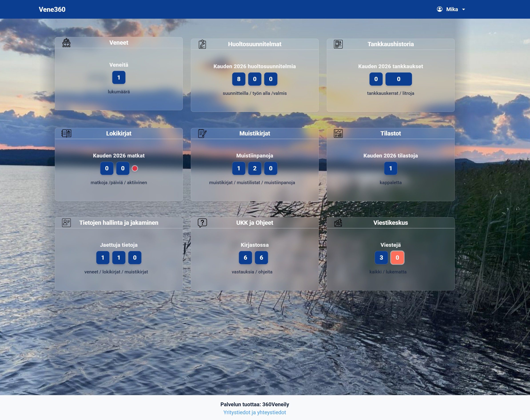Click the ID card icon on Tietojen hallinta
Viewport: 530px width, 420px height.
(x=66, y=223)
